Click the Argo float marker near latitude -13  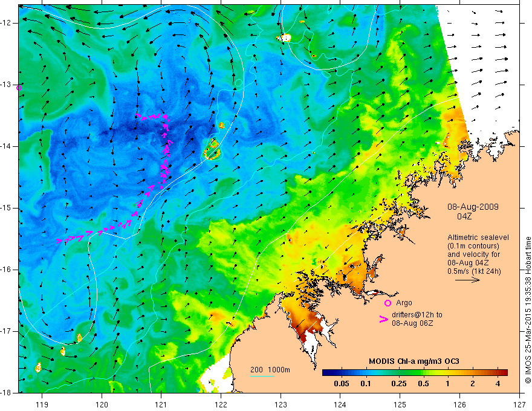point(19,88)
